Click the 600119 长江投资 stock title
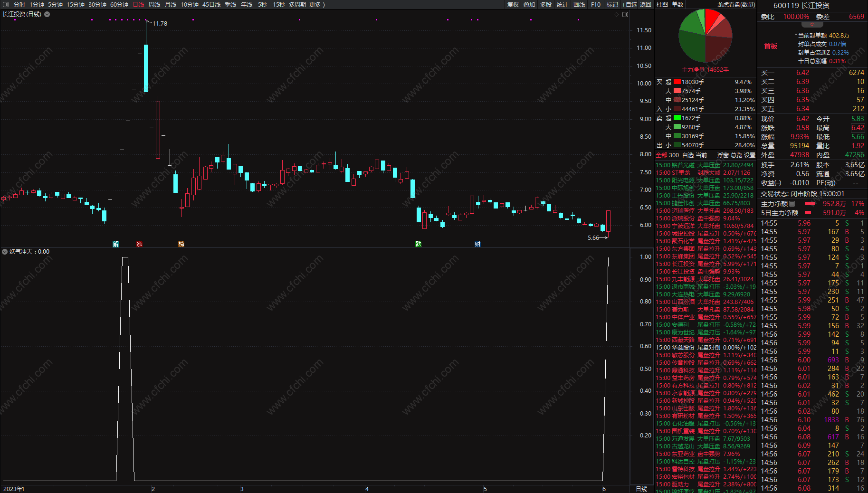 (x=801, y=5)
